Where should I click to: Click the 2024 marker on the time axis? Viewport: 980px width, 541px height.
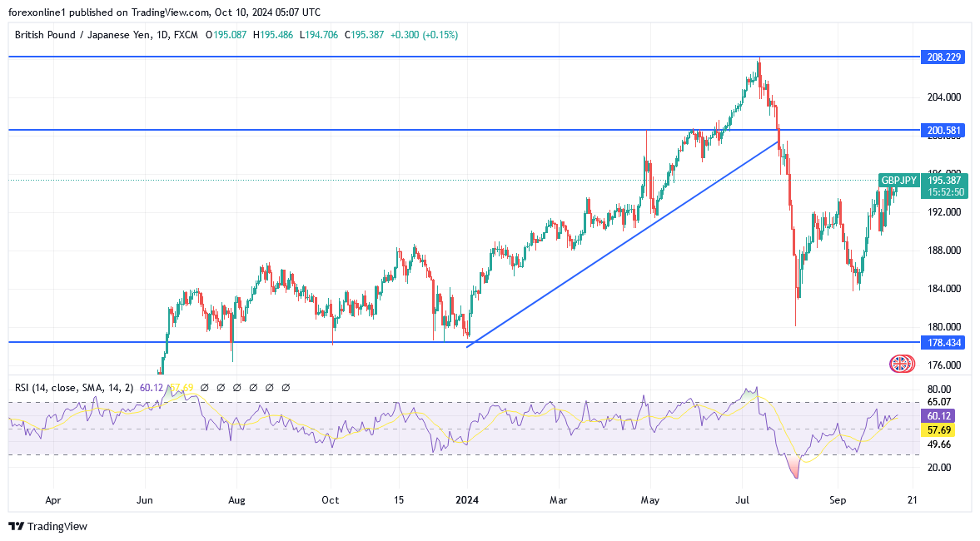[467, 500]
